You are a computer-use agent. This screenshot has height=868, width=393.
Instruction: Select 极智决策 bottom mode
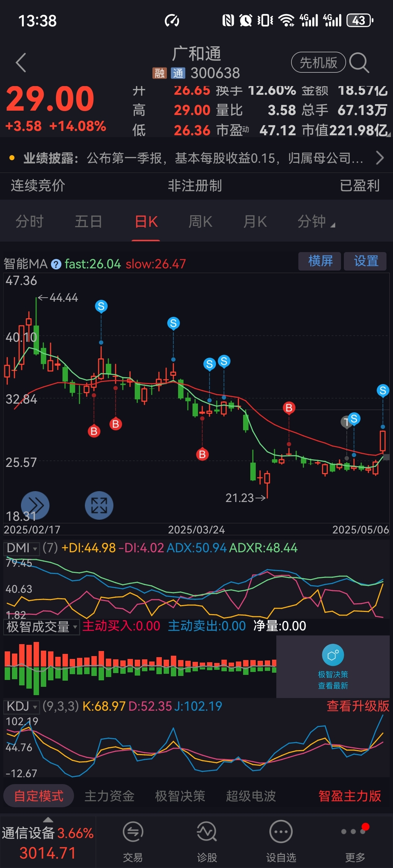click(180, 796)
